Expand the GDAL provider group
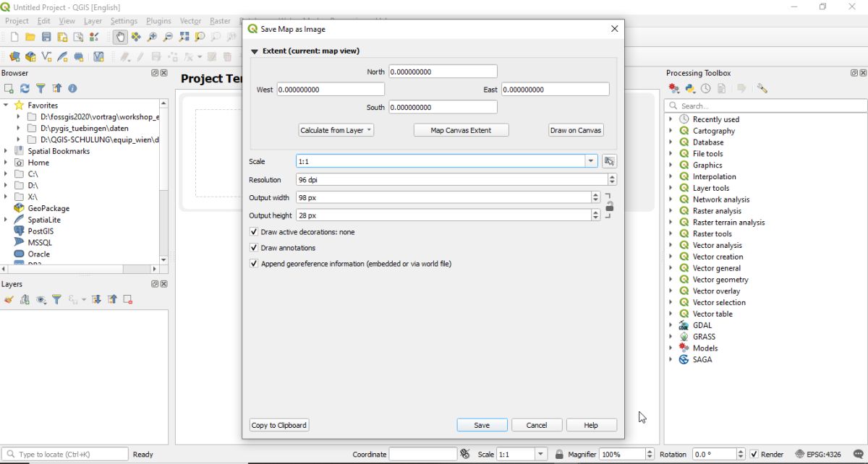 pos(671,325)
